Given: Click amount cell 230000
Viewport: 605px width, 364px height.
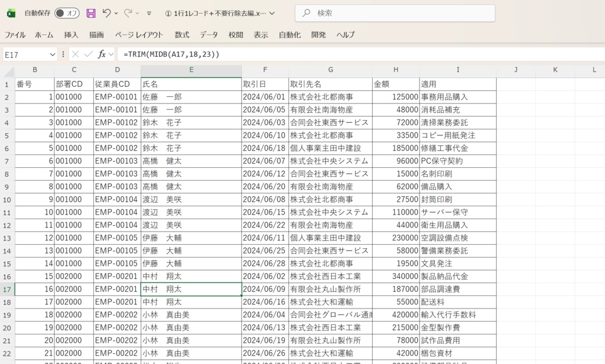Looking at the screenshot, I should pyautogui.click(x=396, y=238).
